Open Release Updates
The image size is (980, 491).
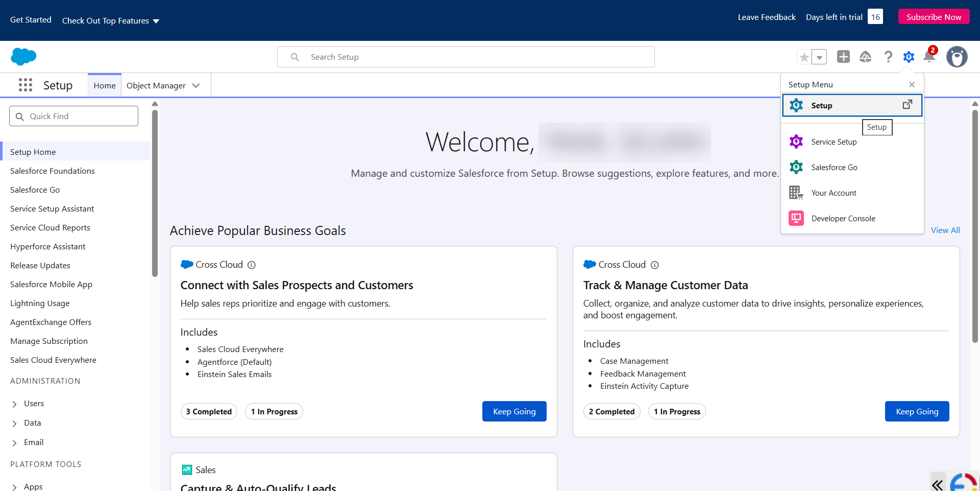40,265
